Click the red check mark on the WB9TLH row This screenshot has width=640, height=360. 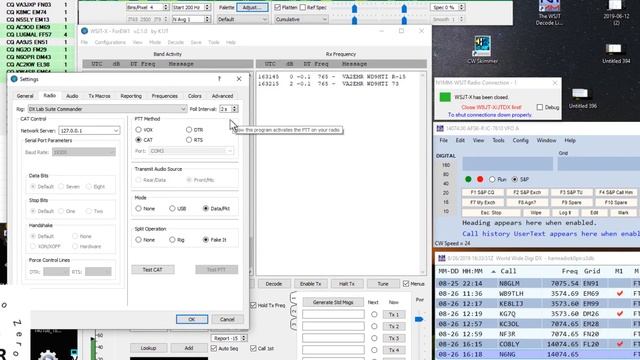point(620,293)
